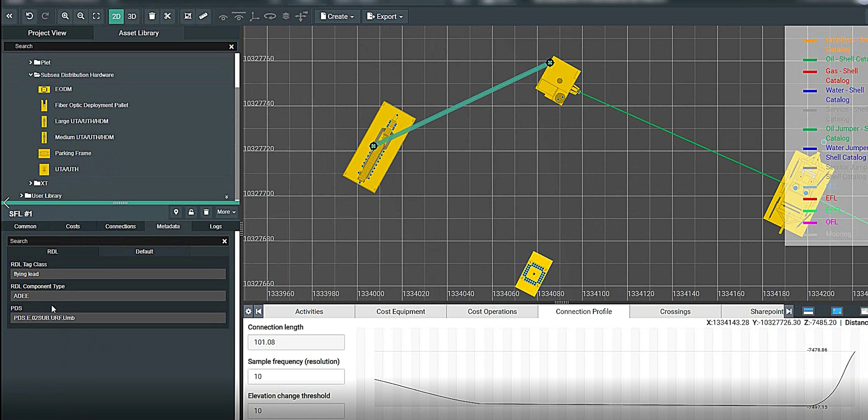868x420 pixels.
Task: Switch to the Asset Library tab
Action: tap(138, 33)
